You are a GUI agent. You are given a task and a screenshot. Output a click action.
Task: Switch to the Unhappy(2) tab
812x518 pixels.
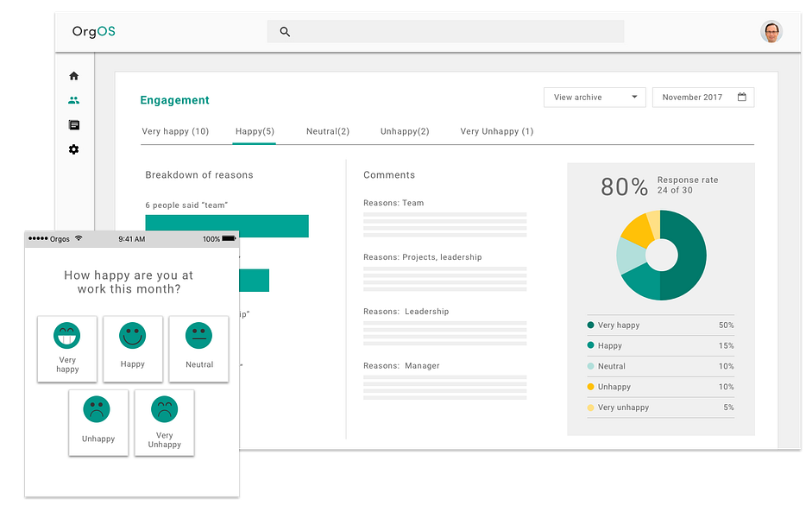tap(405, 131)
